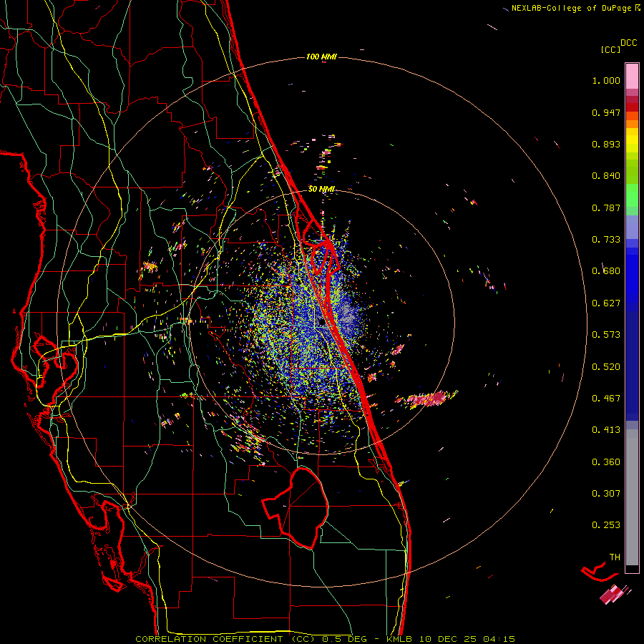Screen dimensions: 644x644
Task: Select the 0.787 scale value
Action: pyautogui.click(x=606, y=208)
